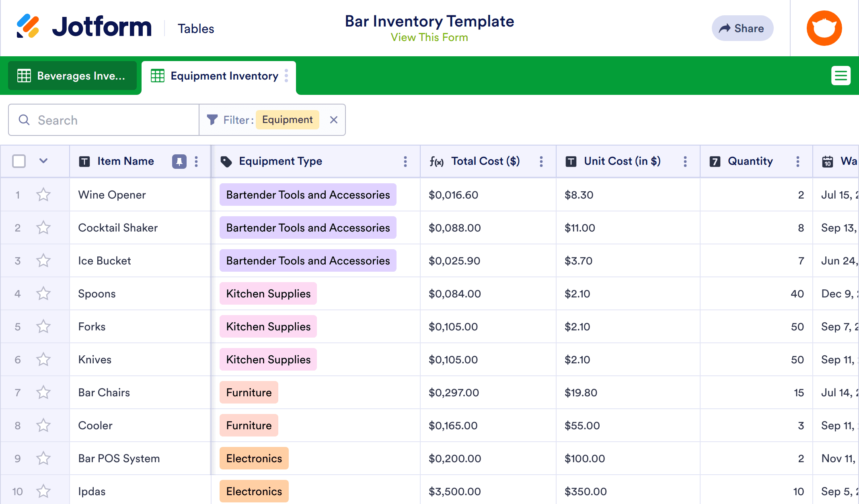Switch to the Equipment Inventory tab
859x504 pixels.
click(224, 76)
